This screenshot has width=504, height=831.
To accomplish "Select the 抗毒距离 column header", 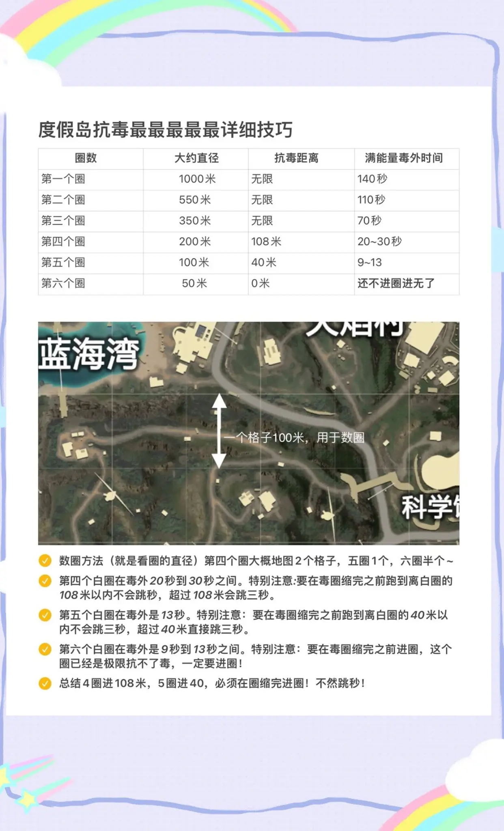I will click(x=296, y=158).
